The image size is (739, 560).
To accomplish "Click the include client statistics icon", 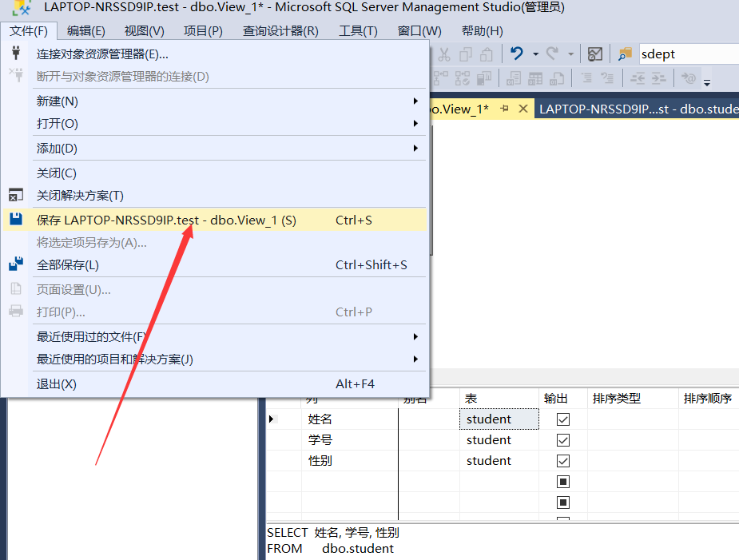I will [x=484, y=78].
